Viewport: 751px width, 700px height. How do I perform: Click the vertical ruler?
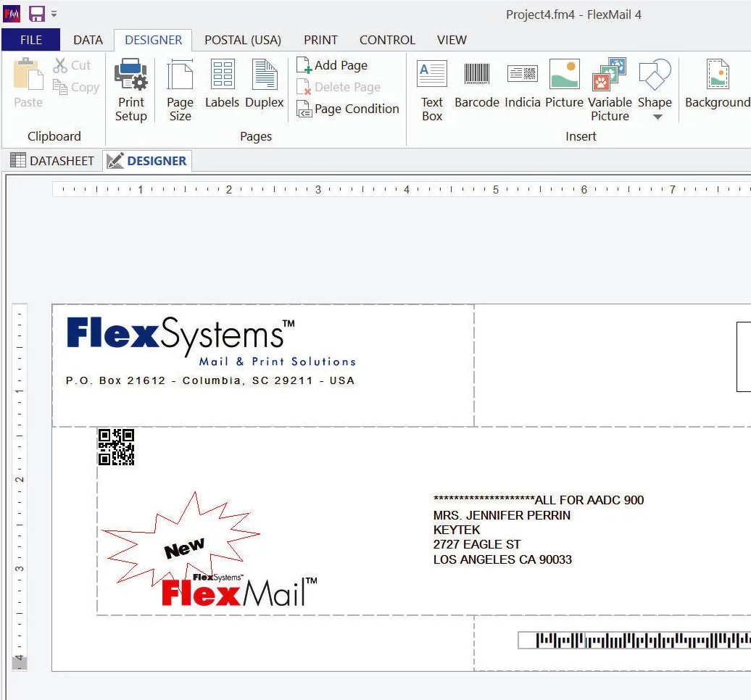(19, 486)
